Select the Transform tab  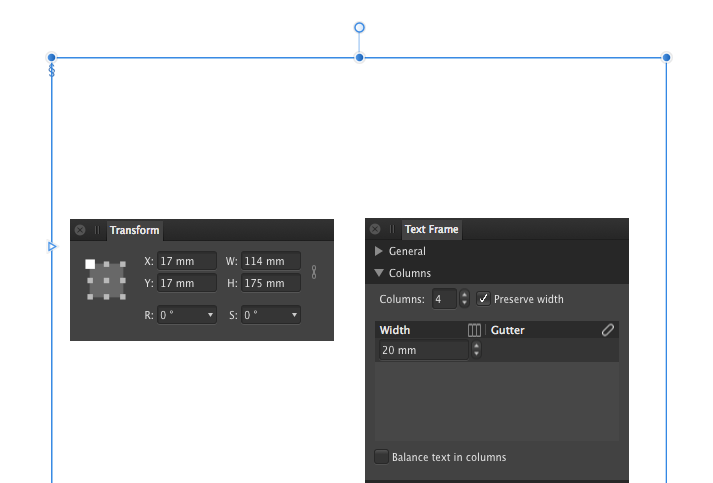pyautogui.click(x=135, y=231)
